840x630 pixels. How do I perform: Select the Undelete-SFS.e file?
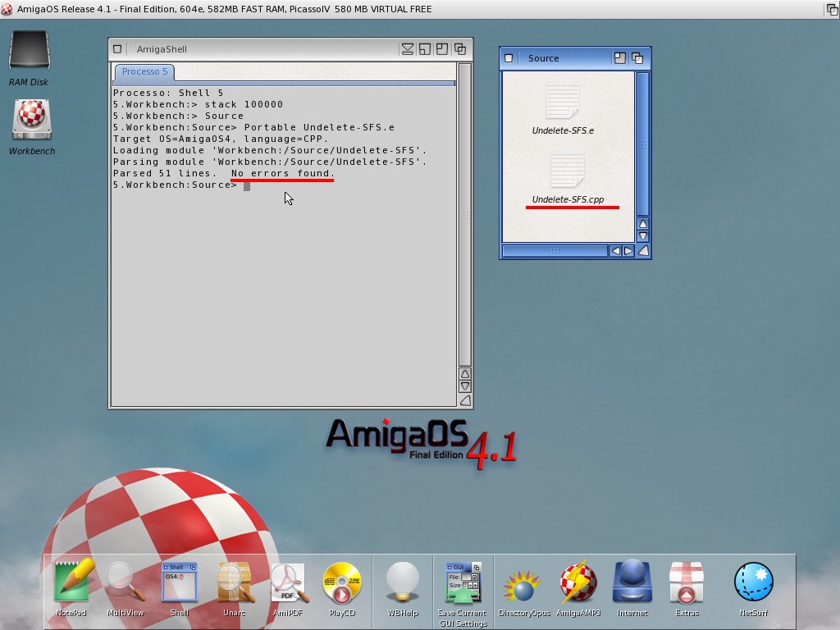pyautogui.click(x=563, y=103)
